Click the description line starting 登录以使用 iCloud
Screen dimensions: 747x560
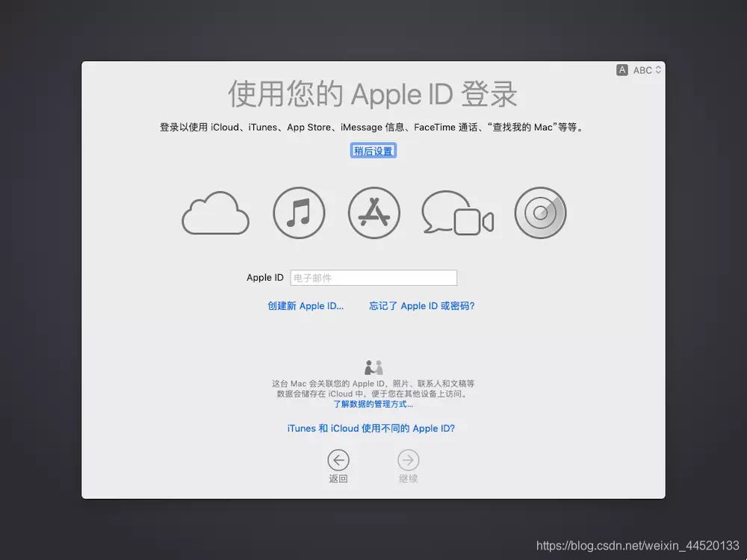point(372,127)
